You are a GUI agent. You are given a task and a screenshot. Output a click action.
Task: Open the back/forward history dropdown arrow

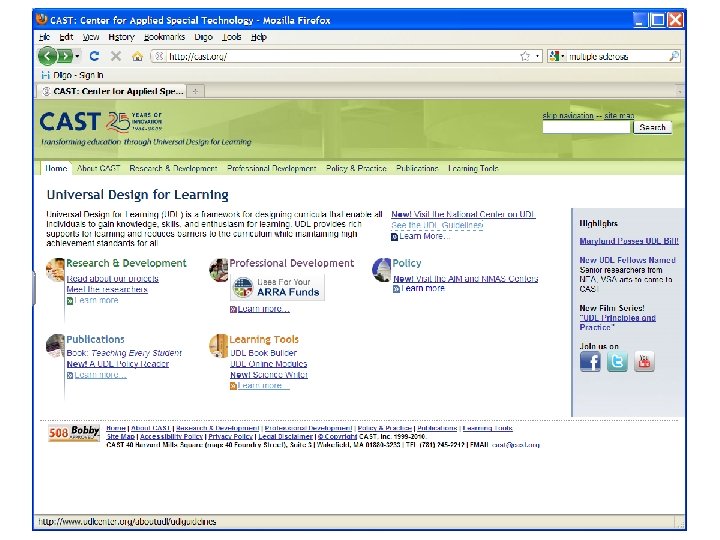coord(77,56)
